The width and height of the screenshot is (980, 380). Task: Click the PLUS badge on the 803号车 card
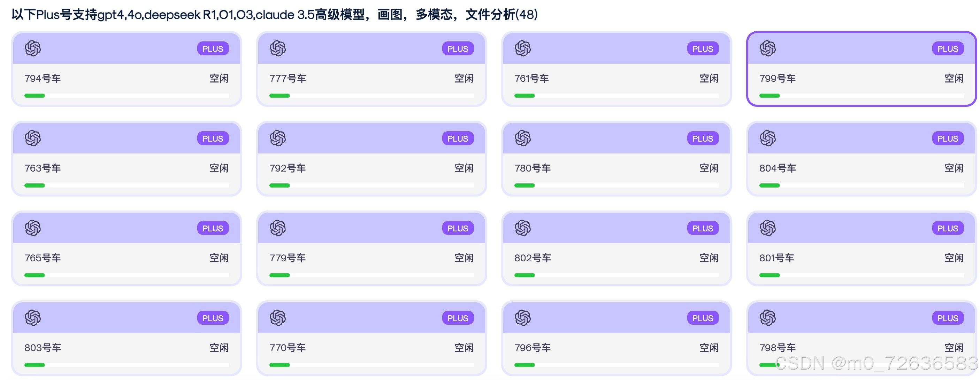pos(213,318)
